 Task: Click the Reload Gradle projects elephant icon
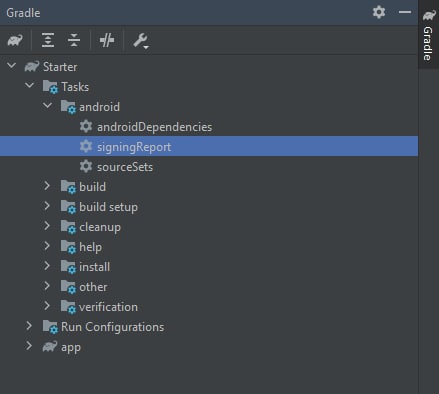pos(15,40)
